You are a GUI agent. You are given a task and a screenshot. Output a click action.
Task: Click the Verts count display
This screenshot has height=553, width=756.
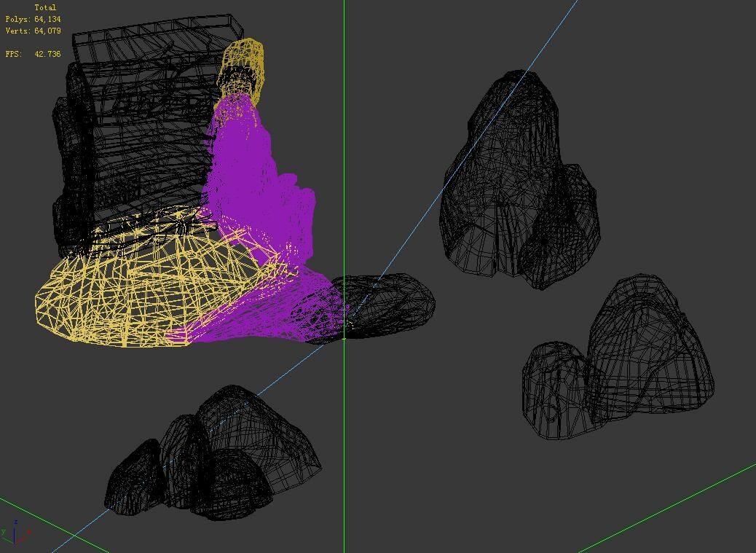pos(31,31)
